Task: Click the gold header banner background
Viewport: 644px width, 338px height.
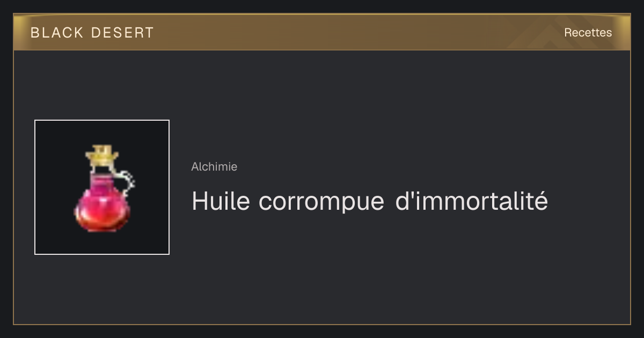Action: 322,32
